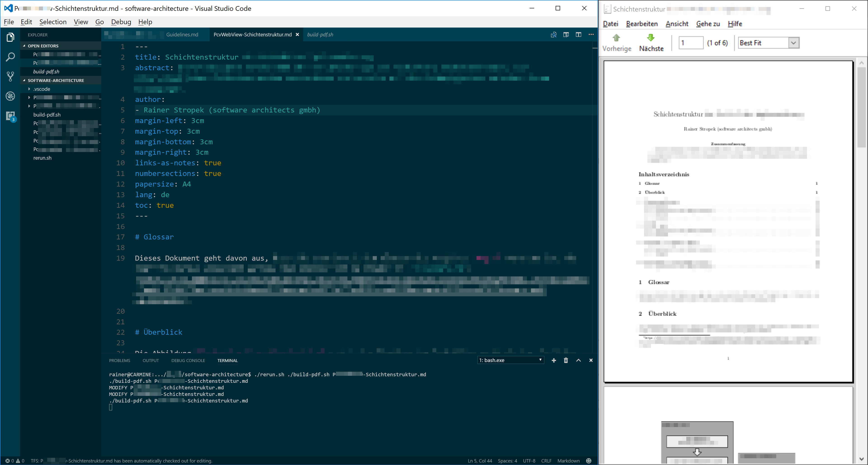Click the feedback smiley in status bar

589,461
